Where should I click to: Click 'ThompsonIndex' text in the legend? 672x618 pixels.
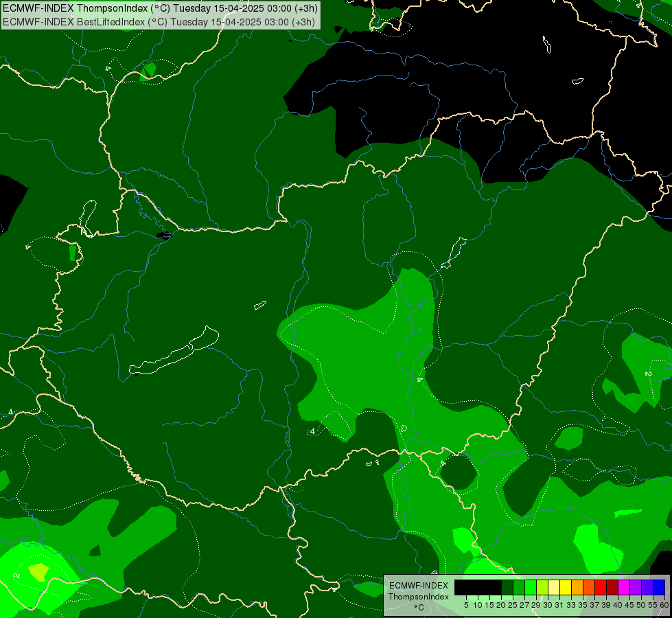point(419,597)
